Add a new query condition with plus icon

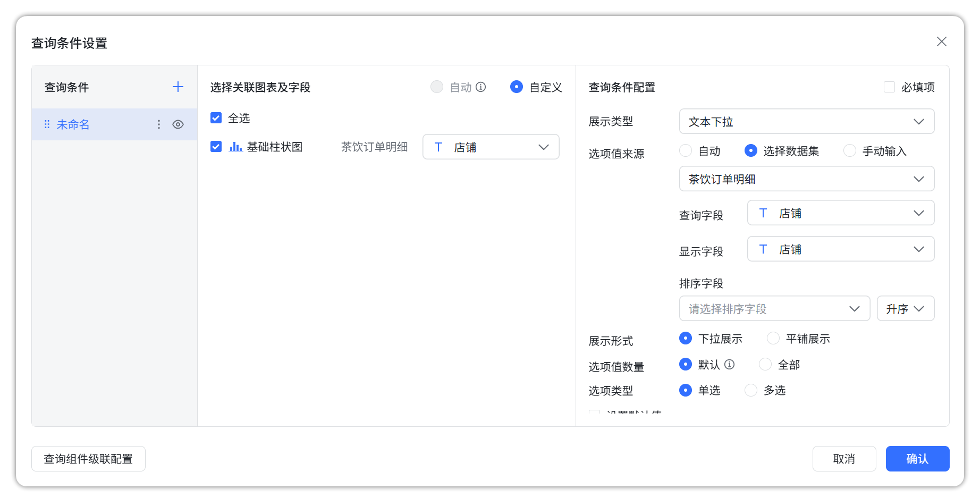click(178, 87)
